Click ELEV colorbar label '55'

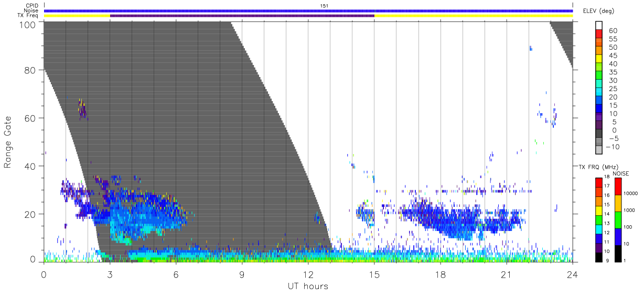613,39
